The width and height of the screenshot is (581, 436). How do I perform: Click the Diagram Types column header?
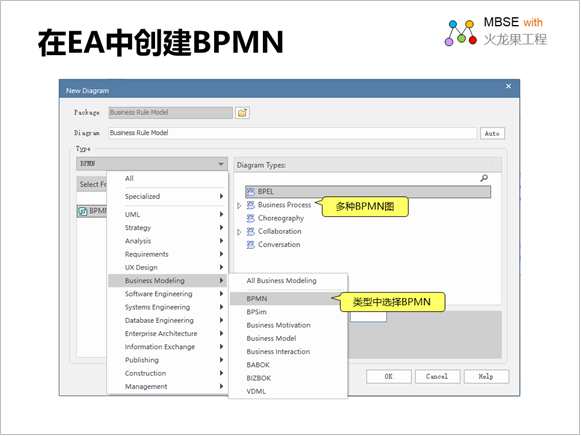368,165
